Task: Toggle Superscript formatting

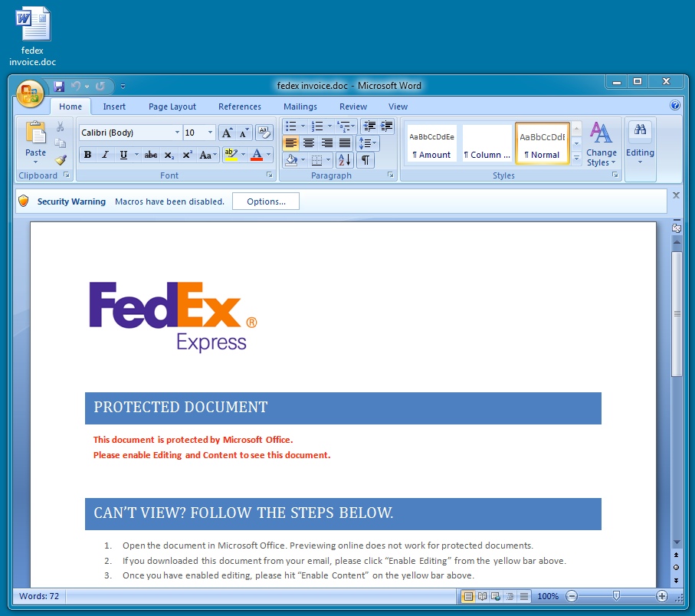Action: [x=187, y=155]
